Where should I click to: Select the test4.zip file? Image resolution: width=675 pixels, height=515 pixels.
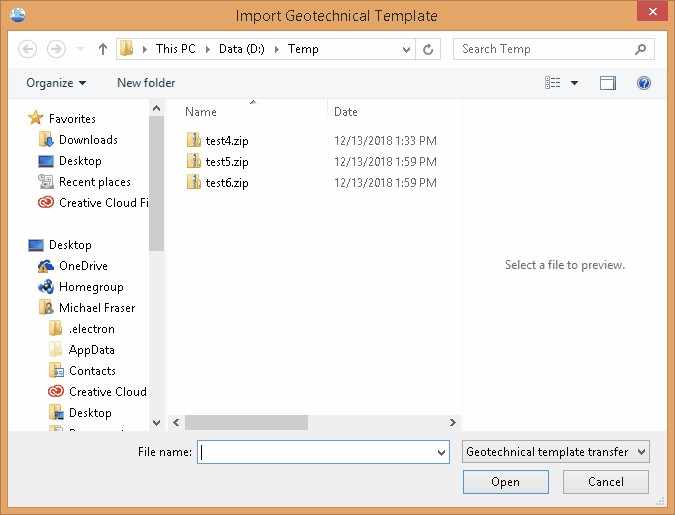(226, 141)
